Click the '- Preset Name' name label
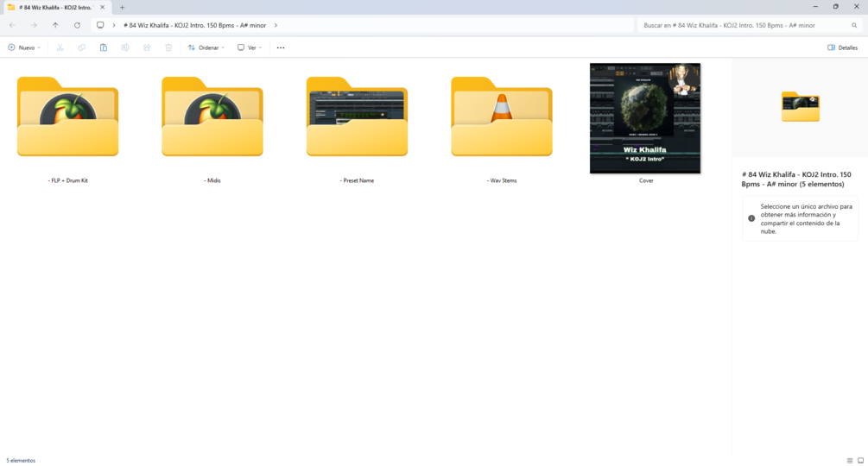The width and height of the screenshot is (868, 466). [357, 180]
